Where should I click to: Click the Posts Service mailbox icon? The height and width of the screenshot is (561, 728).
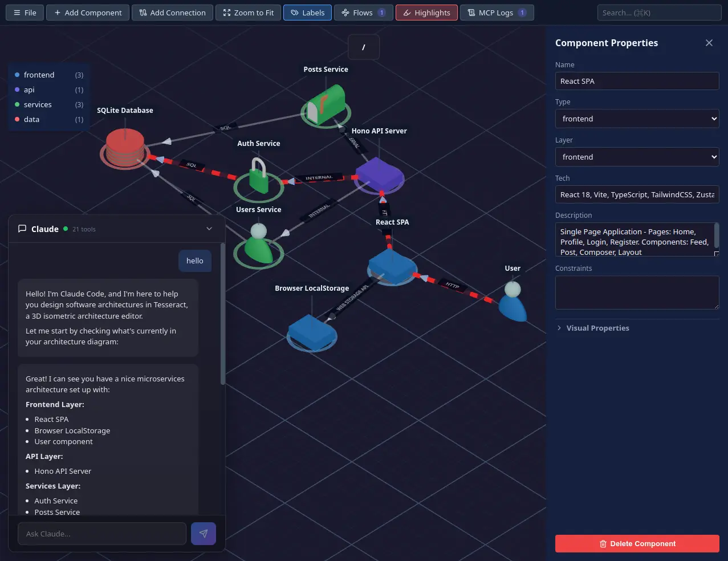click(x=326, y=104)
